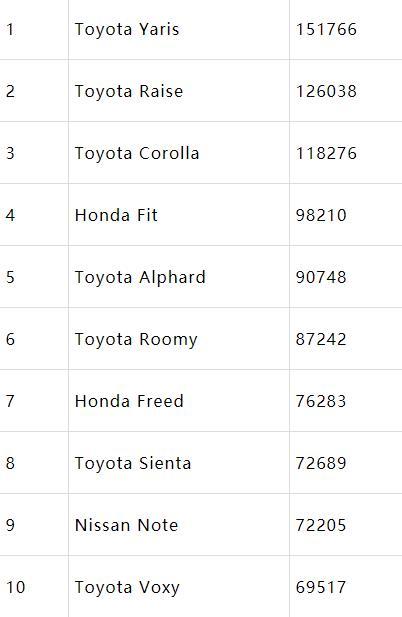This screenshot has width=402, height=617.
Task: Select the Nissan Note cell
Action: 179,525
